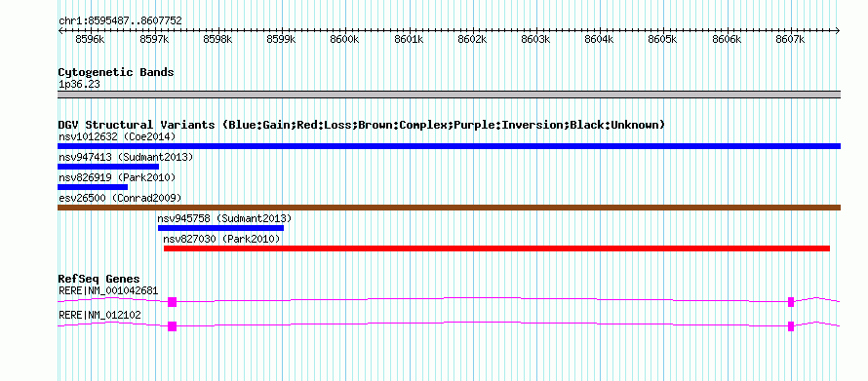Click the gray 1p36.23 cytogenetic band bar
Screen dimensions: 868x381
click(449, 95)
